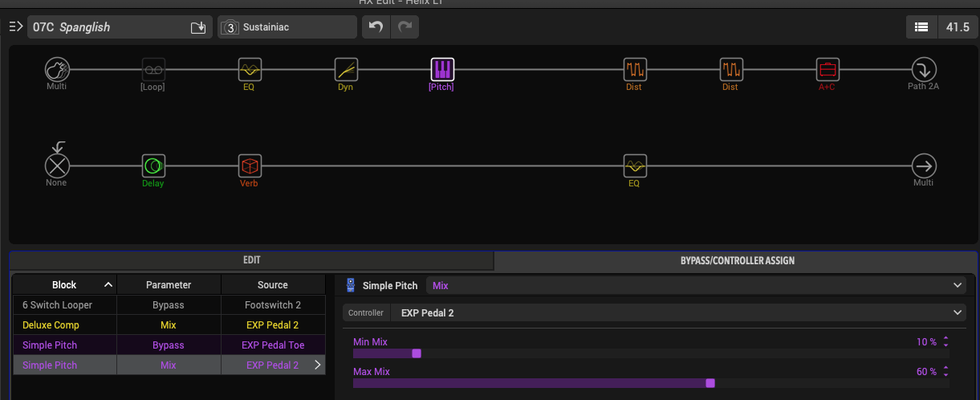Select the Multi input block
Image resolution: width=980 pixels, height=400 pixels.
(x=57, y=69)
